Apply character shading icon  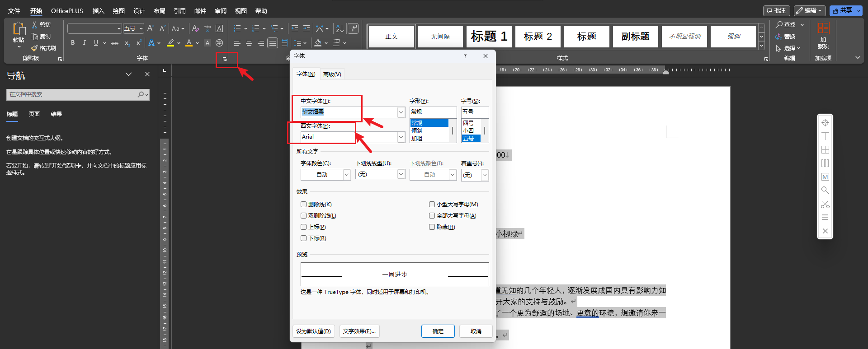pos(208,43)
